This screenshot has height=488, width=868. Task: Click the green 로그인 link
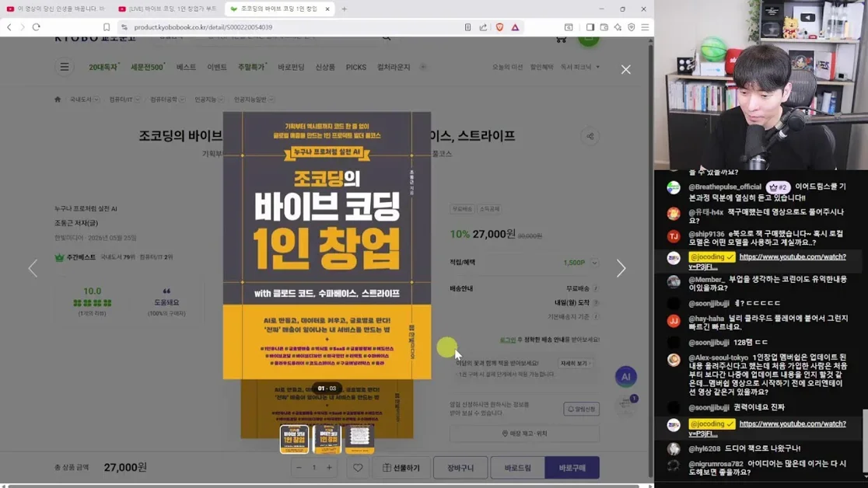508,340
